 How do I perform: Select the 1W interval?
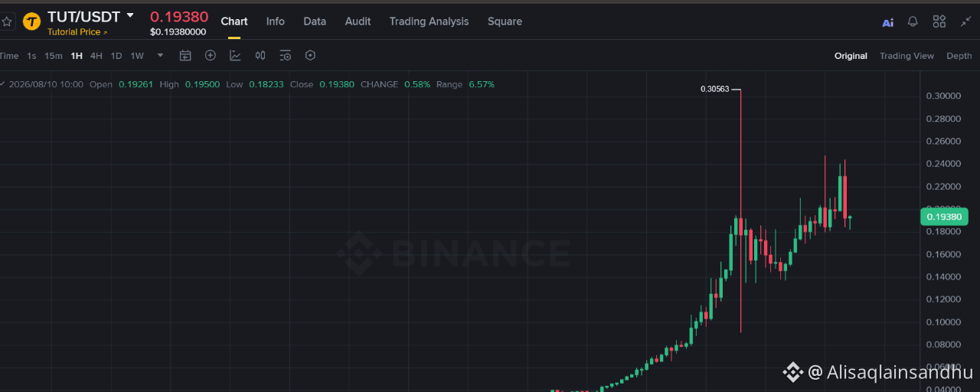click(137, 56)
